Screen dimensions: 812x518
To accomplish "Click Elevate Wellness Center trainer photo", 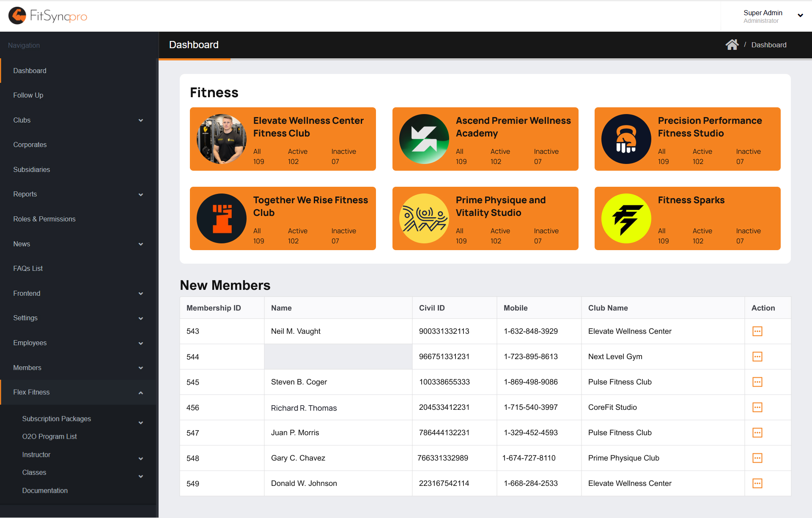I will [222, 139].
